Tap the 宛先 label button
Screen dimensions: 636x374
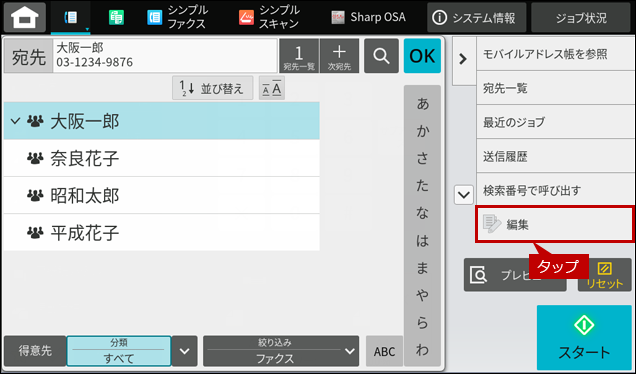tap(28, 56)
